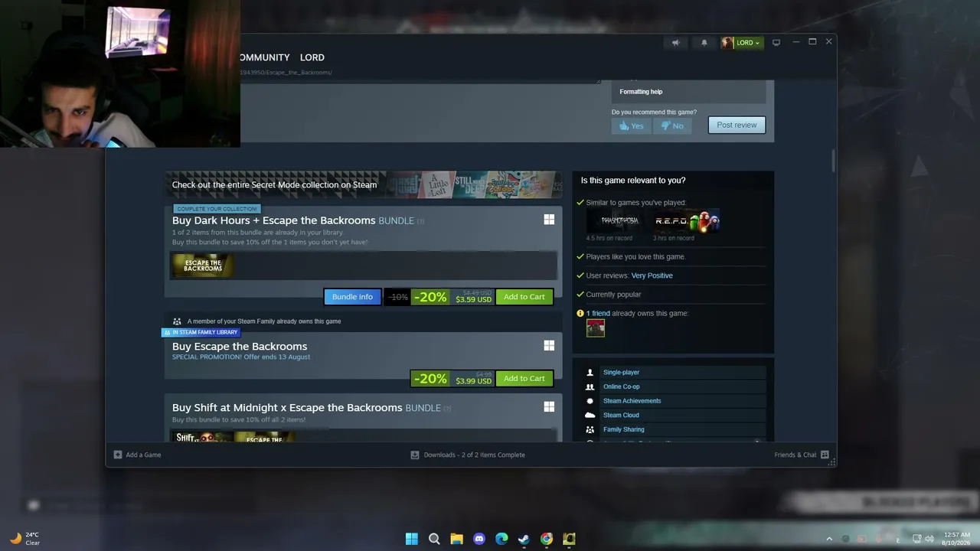
Task: Open Google Chrome from the taskbar
Action: [547, 539]
